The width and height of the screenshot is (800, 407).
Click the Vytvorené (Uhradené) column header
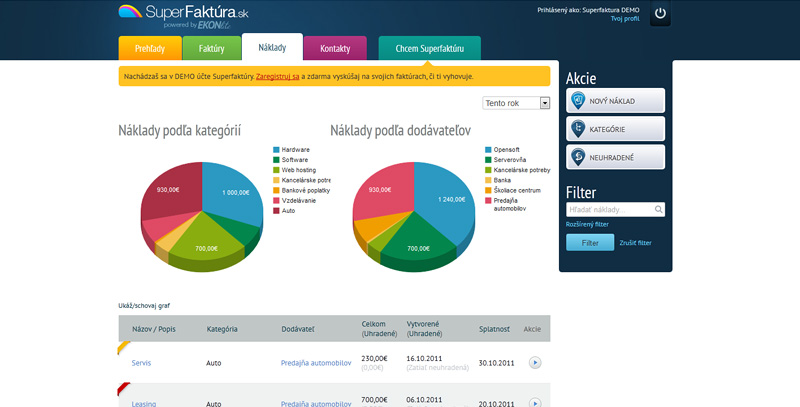[x=424, y=329]
